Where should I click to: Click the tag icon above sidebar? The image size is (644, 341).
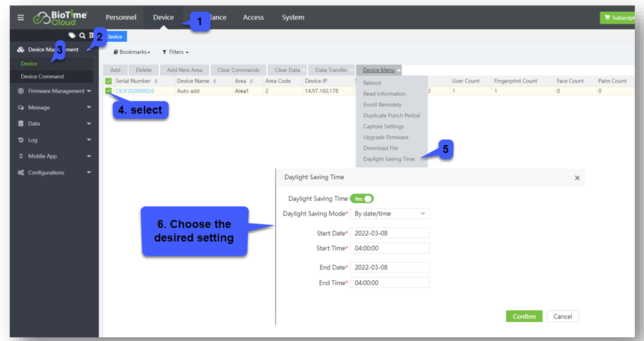pos(72,36)
